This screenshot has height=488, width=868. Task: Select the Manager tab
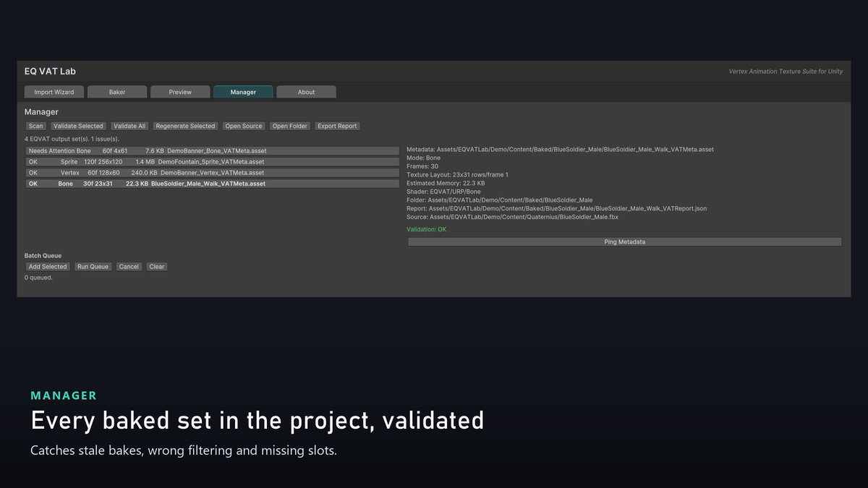tap(243, 92)
